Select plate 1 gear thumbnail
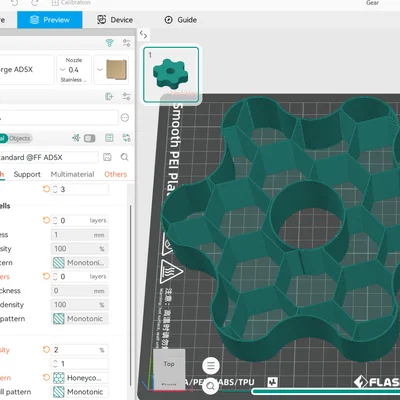Viewport: 400px width, 400px height. point(171,74)
